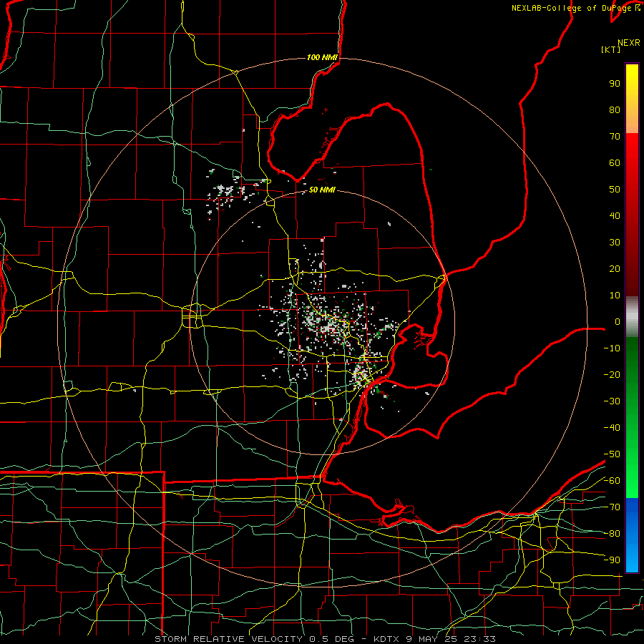Click the -70 knot scale label
The height and width of the screenshot is (644, 644).
(x=612, y=507)
